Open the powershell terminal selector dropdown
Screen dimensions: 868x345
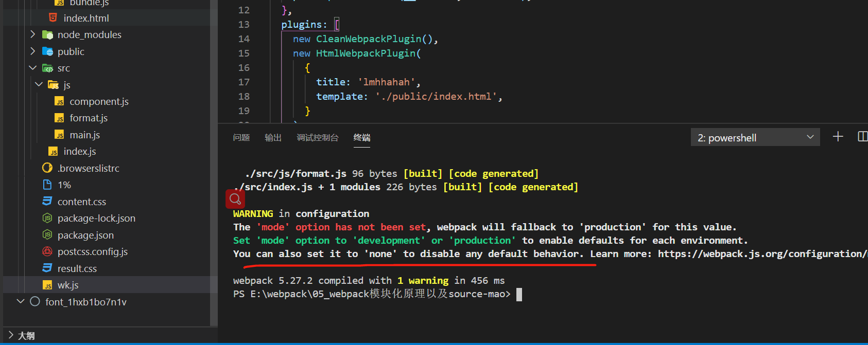click(755, 137)
